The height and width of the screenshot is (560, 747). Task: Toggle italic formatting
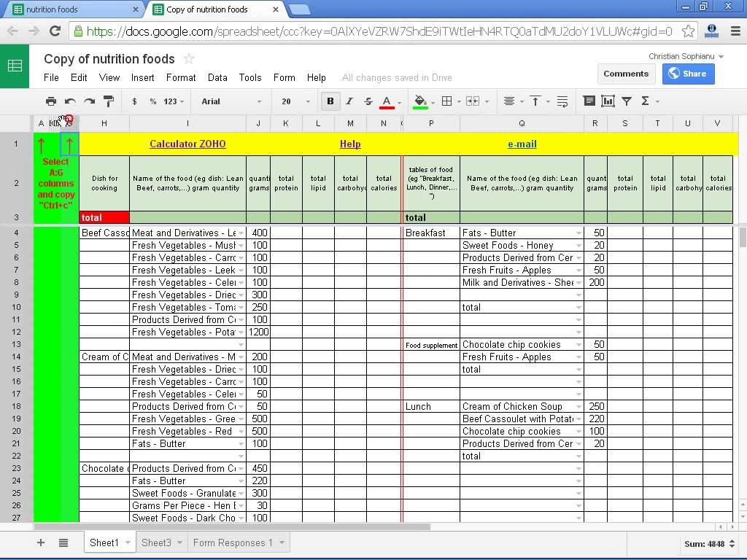(x=349, y=101)
